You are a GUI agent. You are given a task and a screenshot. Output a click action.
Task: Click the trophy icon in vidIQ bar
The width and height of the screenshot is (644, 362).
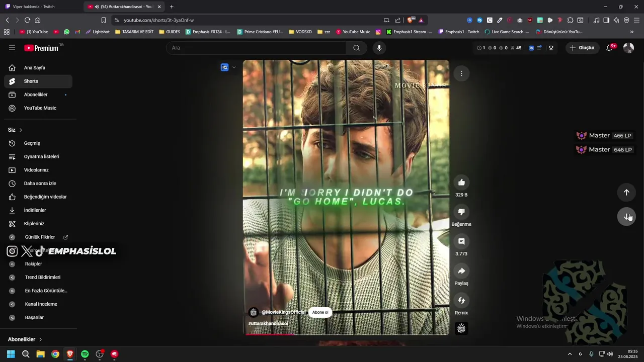551,48
